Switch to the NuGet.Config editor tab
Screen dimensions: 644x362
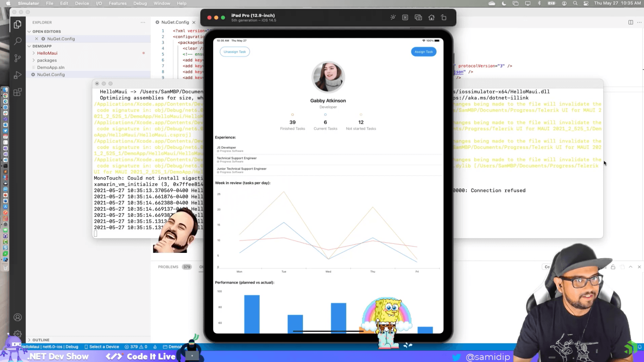[x=175, y=22]
